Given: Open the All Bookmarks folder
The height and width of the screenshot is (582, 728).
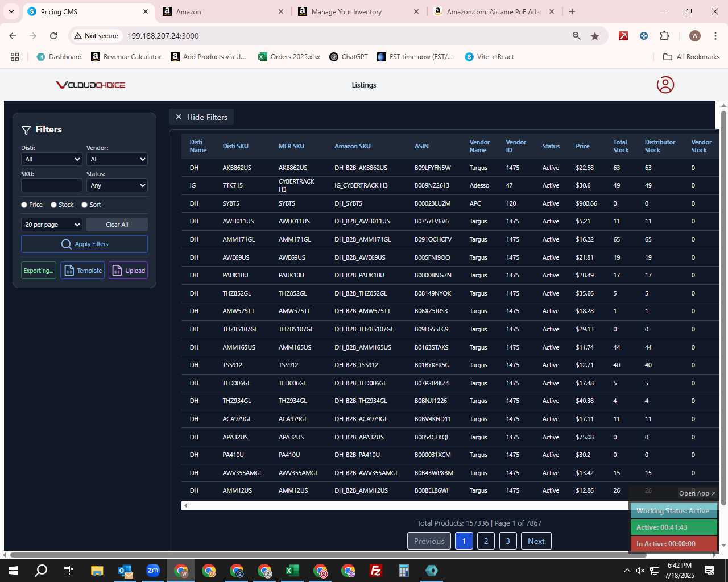Looking at the screenshot, I should click(x=691, y=57).
